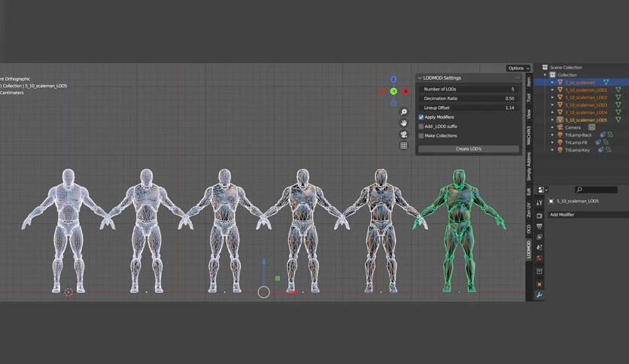The height and width of the screenshot is (364, 629).
Task: Click the Decimation Ratio slider
Action: (469, 99)
